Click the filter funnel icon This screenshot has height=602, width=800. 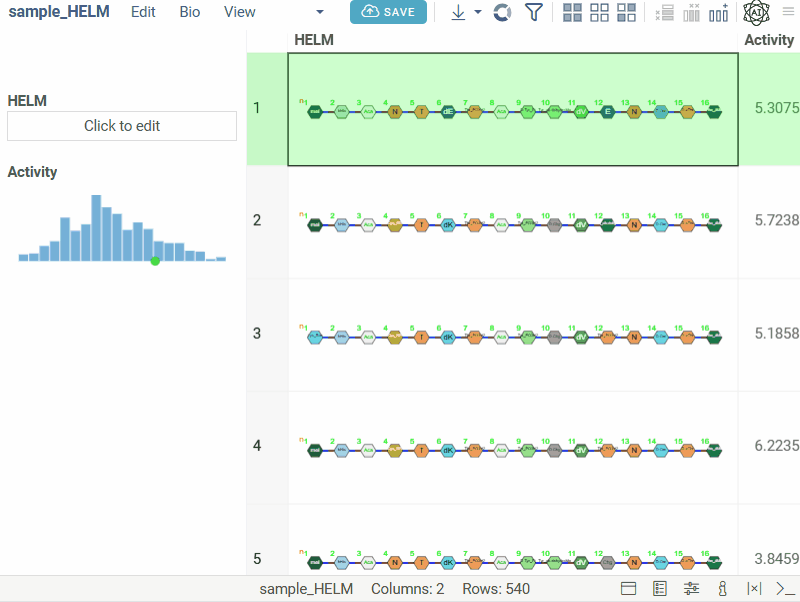[534, 13]
